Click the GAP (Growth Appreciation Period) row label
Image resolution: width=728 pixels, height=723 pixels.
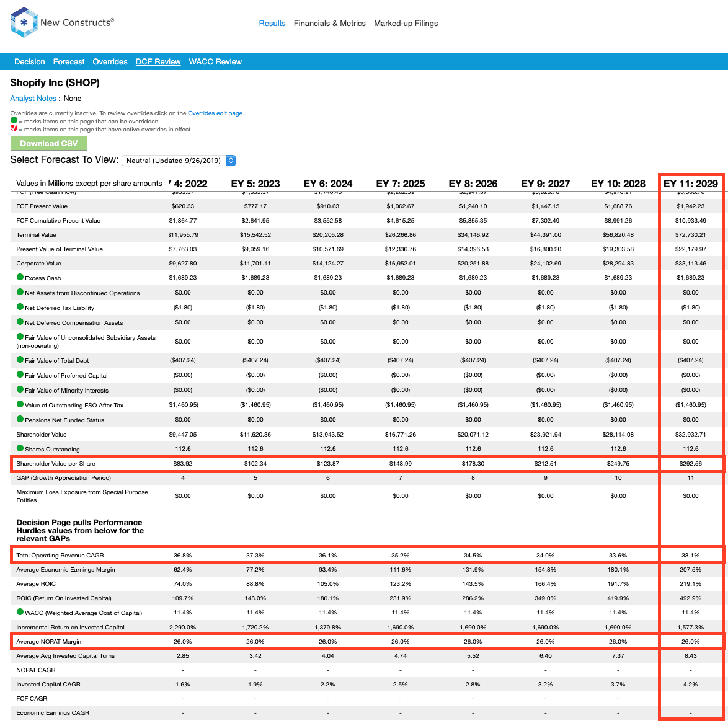pos(64,478)
